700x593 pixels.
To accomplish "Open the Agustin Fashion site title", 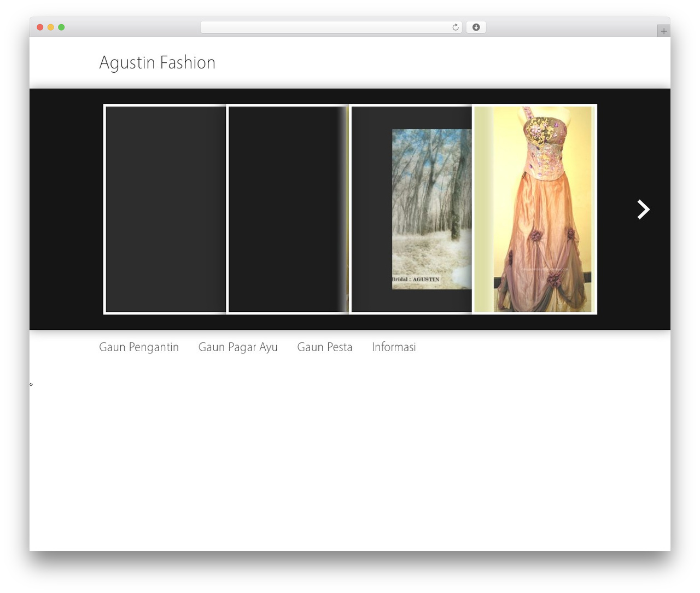I will click(157, 63).
